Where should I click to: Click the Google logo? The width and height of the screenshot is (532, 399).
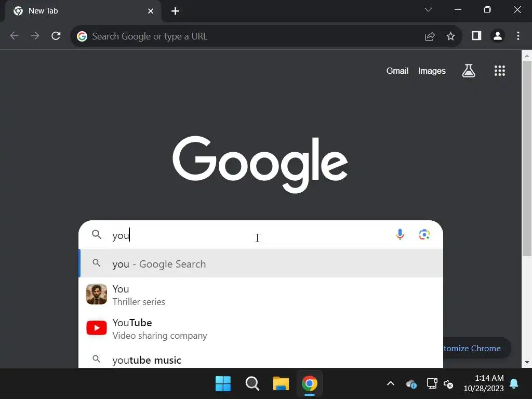pyautogui.click(x=260, y=165)
